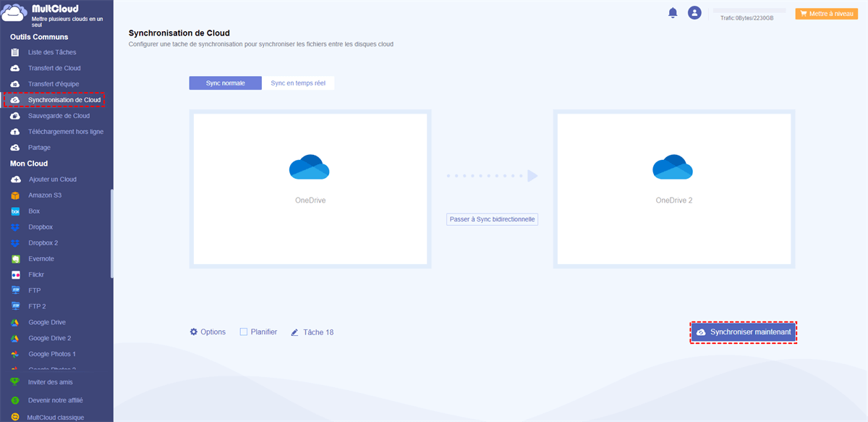This screenshot has width=868, height=422.
Task: Click the Flickr icon
Action: [15, 275]
